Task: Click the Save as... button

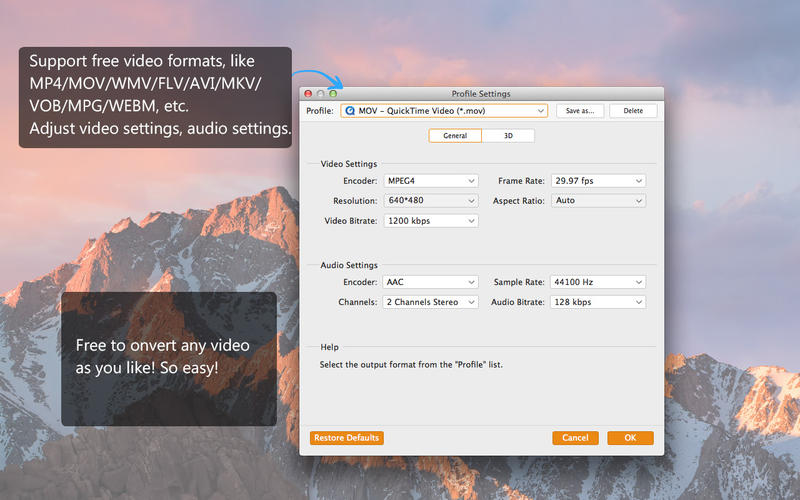Action: (x=581, y=111)
